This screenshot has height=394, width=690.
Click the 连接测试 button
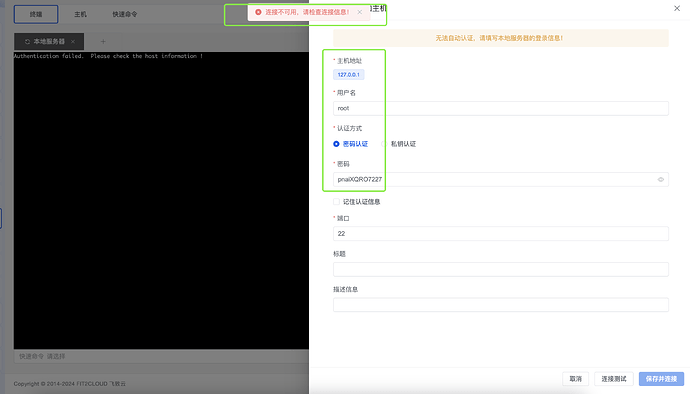coord(614,379)
